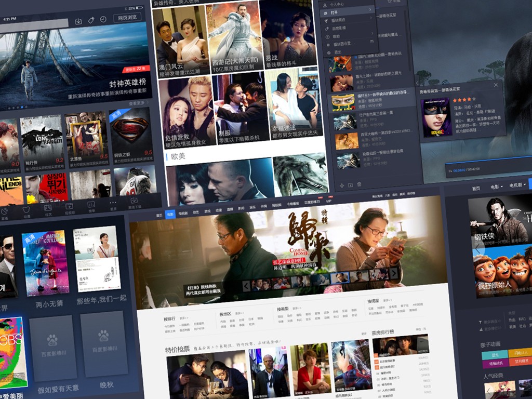532x399 pixels.
Task: Open the 电视剧 dropdown in right panel
Action: pyautogui.click(x=517, y=185)
